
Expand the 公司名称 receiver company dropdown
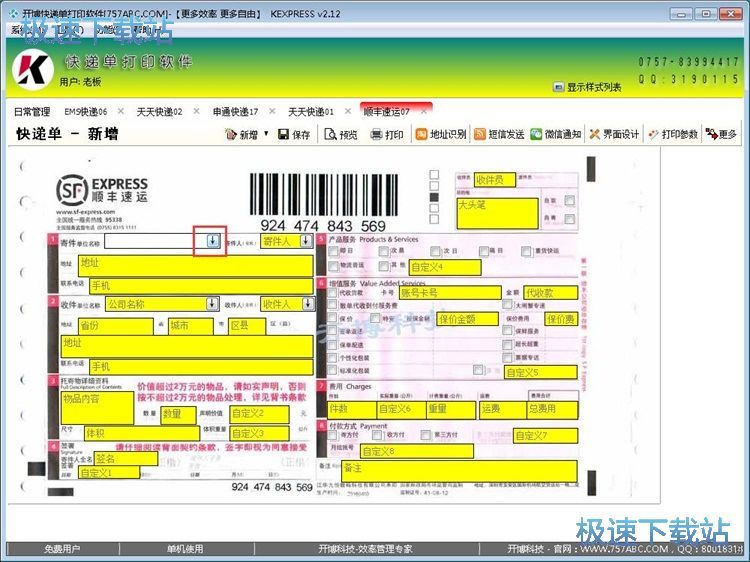(212, 303)
